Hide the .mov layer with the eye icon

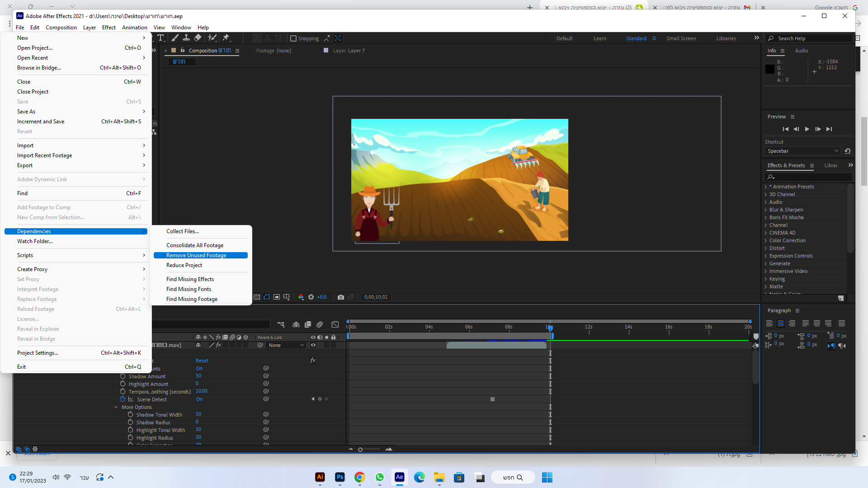point(313,345)
